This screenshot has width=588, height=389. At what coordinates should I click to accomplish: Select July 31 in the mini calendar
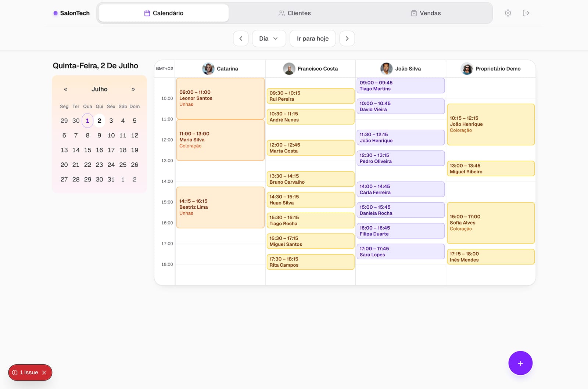[111, 179]
